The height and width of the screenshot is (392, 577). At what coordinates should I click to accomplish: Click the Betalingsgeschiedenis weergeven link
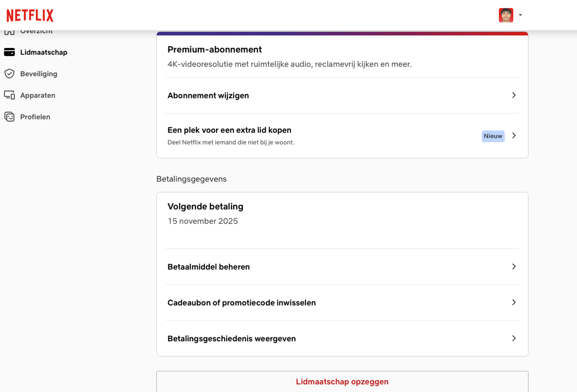(232, 339)
